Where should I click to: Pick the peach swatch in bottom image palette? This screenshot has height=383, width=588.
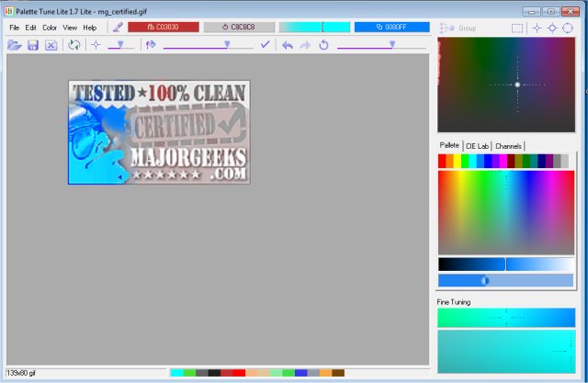click(x=251, y=373)
